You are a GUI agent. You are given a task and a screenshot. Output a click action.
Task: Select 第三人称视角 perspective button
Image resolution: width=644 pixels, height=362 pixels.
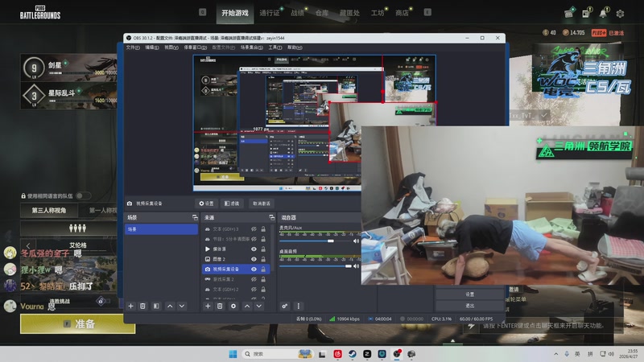49,211
